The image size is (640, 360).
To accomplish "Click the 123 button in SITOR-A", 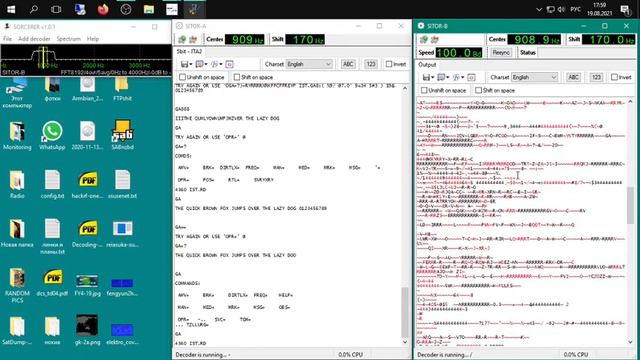I will [371, 64].
